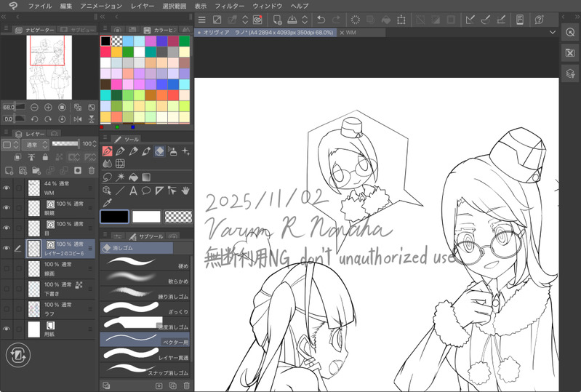
Task: Toggle Clip to layer below icon
Action: [17, 157]
